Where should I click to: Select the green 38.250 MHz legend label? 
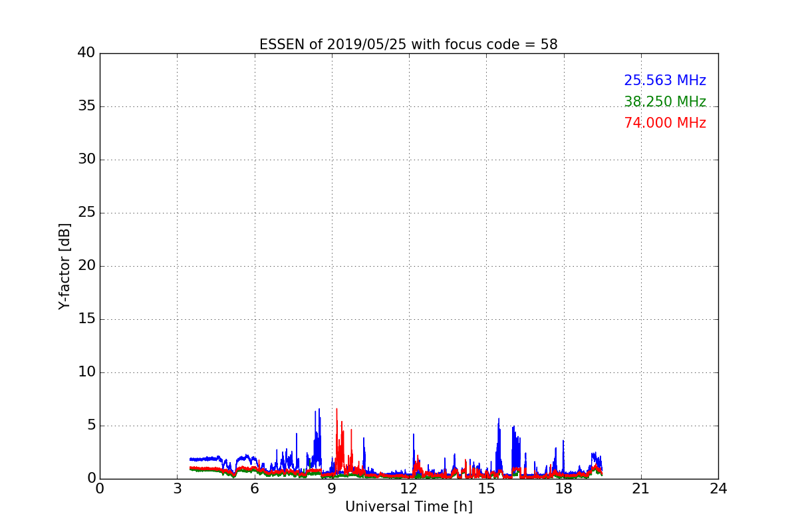click(665, 102)
